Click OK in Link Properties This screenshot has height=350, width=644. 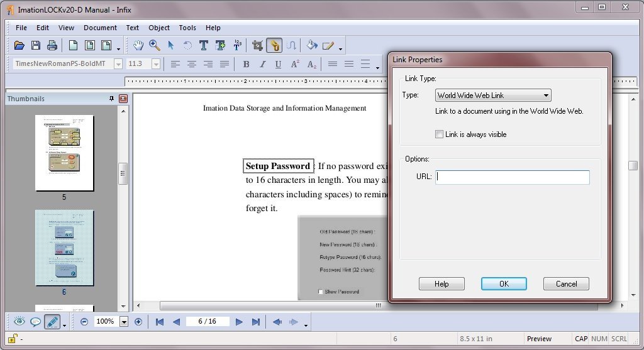504,283
